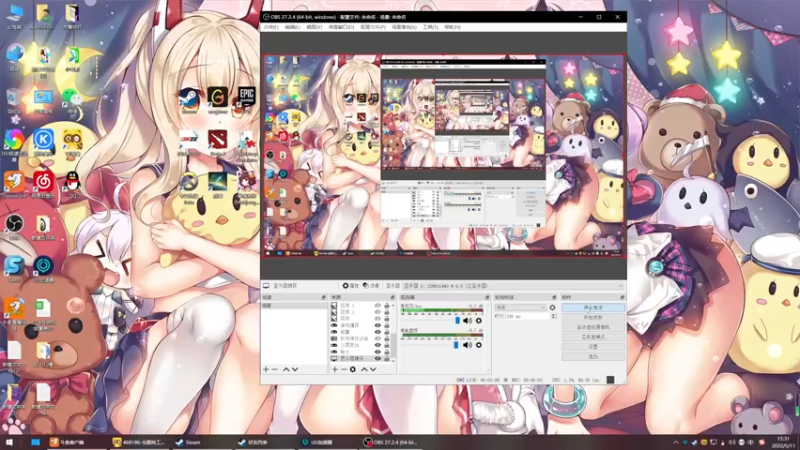Open Overwatch shortcut on the desktop
Viewport: 800px width, 450px height.
(189, 185)
